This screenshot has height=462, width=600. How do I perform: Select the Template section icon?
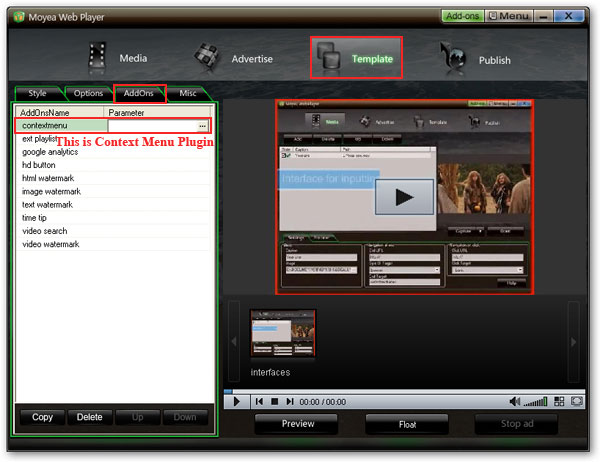(x=329, y=56)
